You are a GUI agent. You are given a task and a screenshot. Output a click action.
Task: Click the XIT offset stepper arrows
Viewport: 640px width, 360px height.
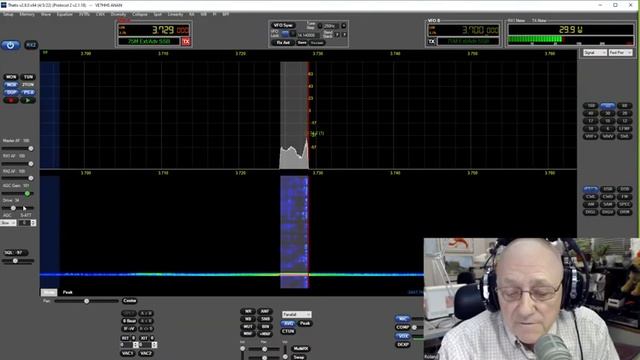pos(154,345)
